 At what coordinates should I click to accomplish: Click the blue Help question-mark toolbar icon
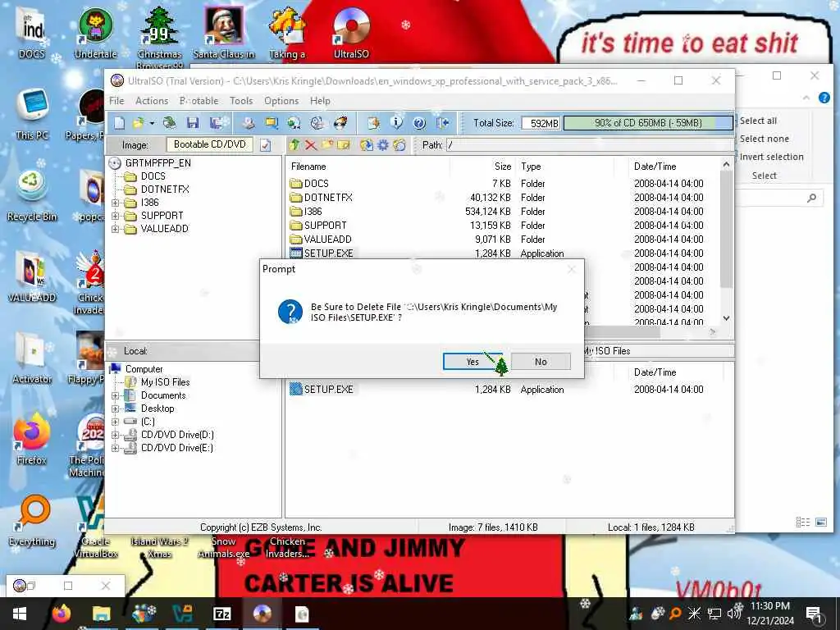[x=419, y=123]
